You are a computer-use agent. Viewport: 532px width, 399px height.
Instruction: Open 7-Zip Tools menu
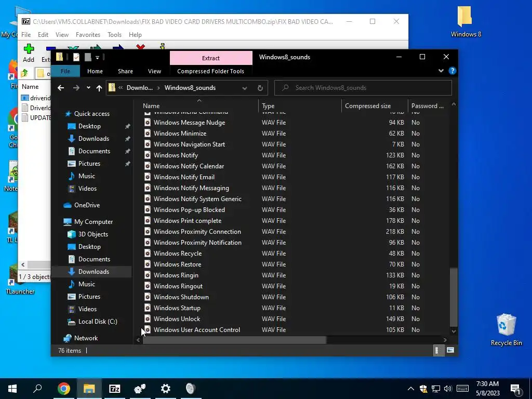point(114,35)
